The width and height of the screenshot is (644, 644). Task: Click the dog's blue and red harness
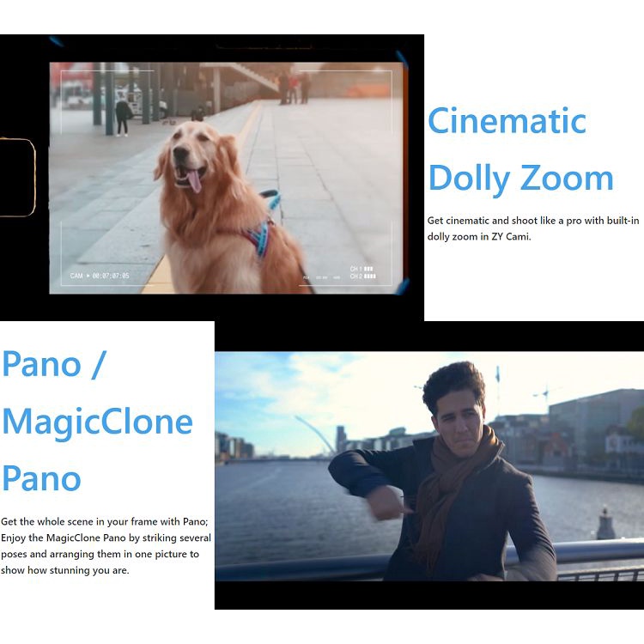point(260,235)
